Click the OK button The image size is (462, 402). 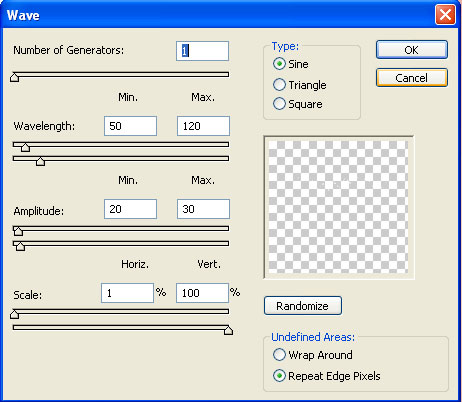tap(412, 50)
